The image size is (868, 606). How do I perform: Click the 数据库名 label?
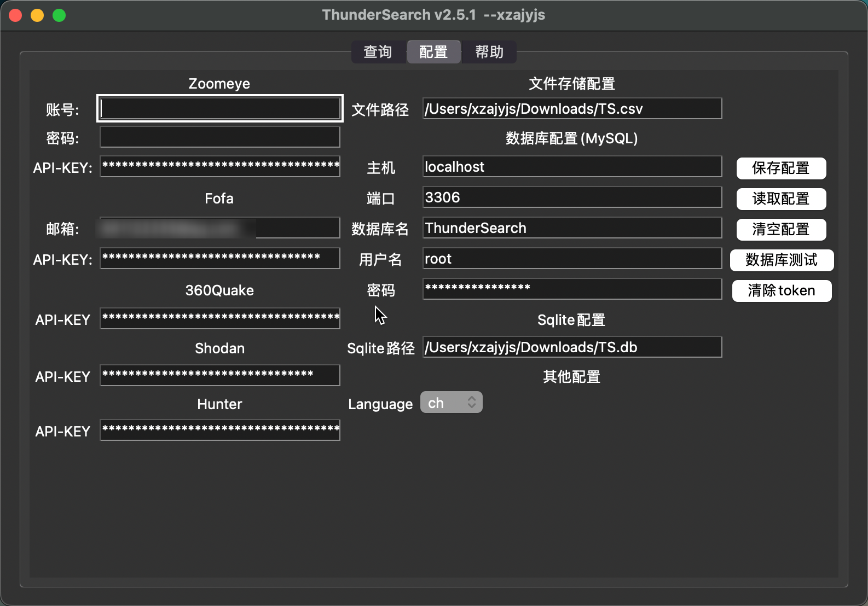pyautogui.click(x=380, y=229)
